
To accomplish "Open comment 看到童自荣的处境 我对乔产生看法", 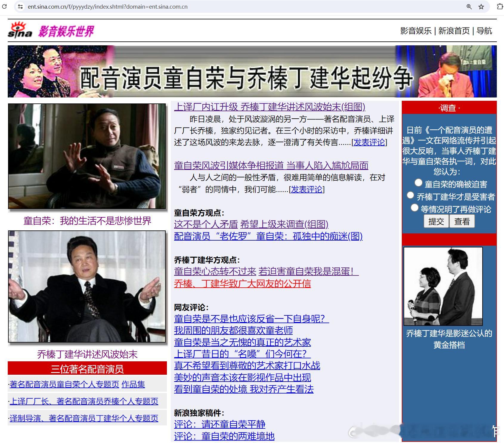I will (244, 389).
